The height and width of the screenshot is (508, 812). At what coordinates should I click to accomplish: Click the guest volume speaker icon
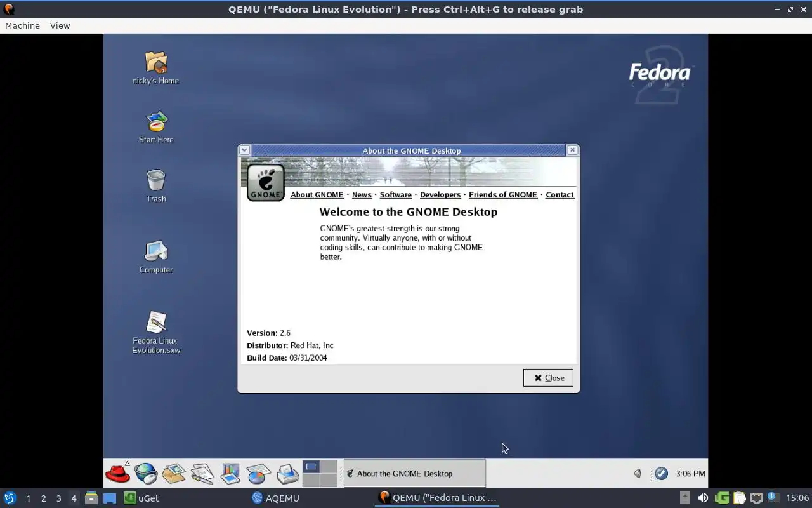pos(638,473)
